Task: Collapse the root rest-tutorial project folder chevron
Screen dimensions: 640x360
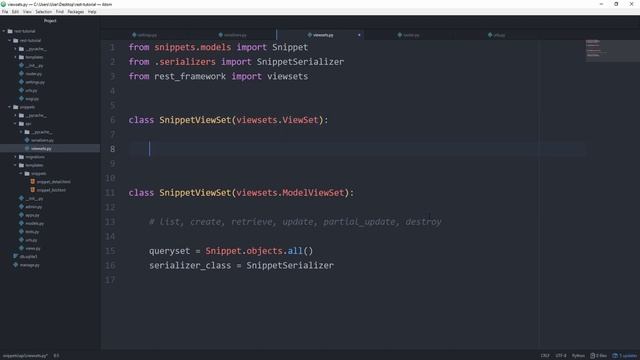Action: point(4,31)
